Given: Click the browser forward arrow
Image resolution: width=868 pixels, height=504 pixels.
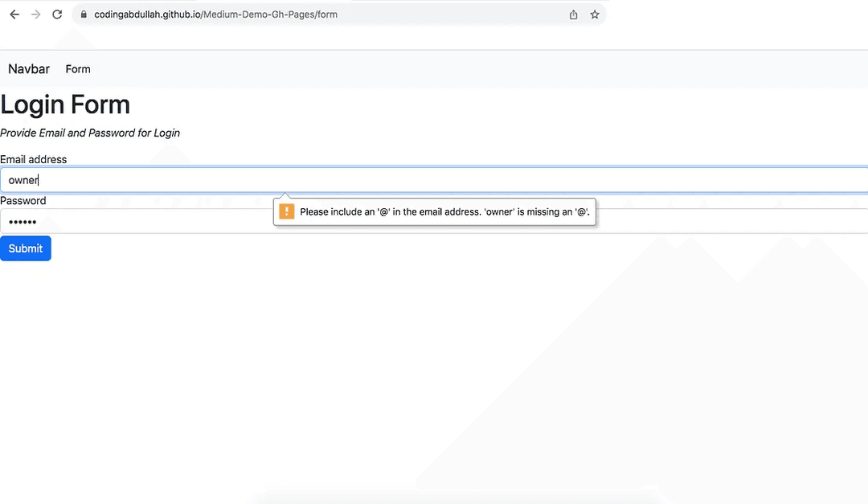Looking at the screenshot, I should click(x=35, y=14).
